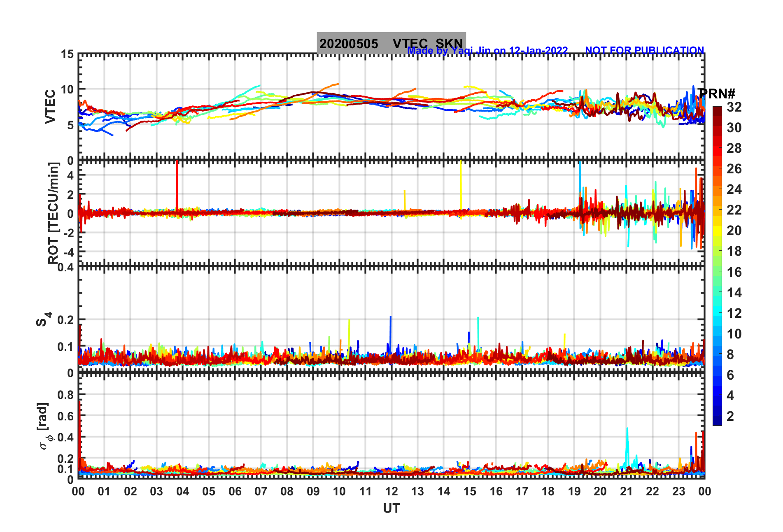Viewport: 783px width, 532px height.
Task: Click colorbar tick label 2
Action: (x=730, y=416)
